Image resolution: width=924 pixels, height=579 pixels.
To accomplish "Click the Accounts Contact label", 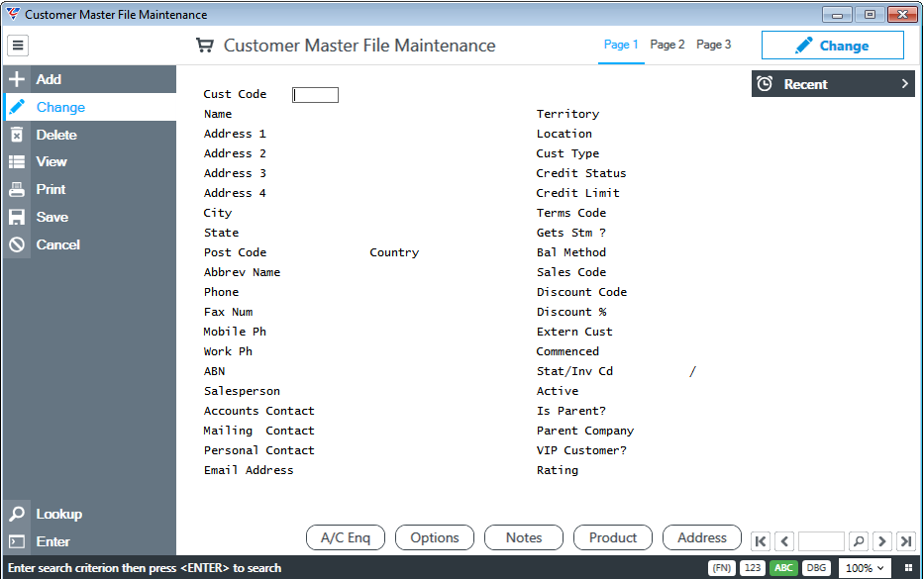I will point(258,411).
